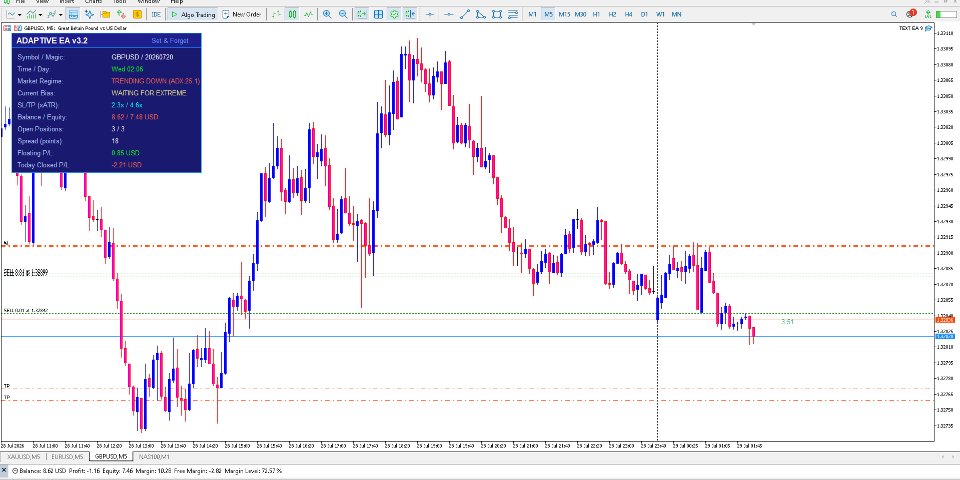Switch to the NAS100,M1 chart tab
Viewport: 960px width, 480px height.
154,457
